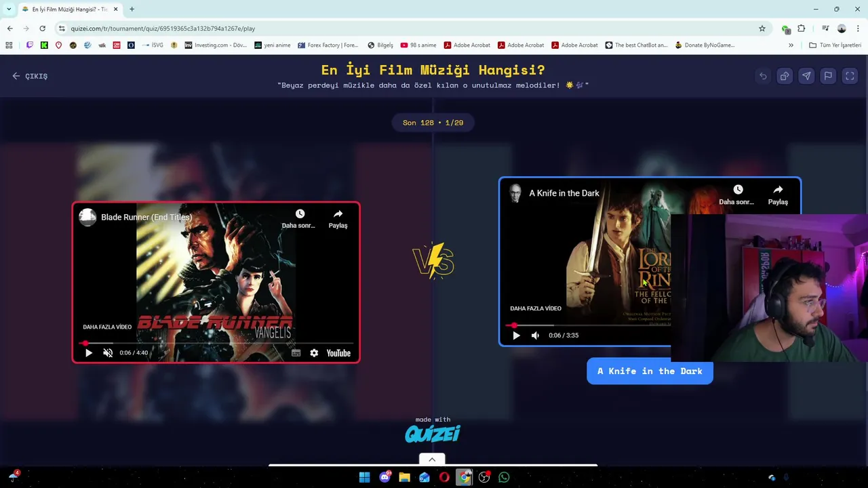Open the Twitch bookmark icon

pyautogui.click(x=30, y=45)
